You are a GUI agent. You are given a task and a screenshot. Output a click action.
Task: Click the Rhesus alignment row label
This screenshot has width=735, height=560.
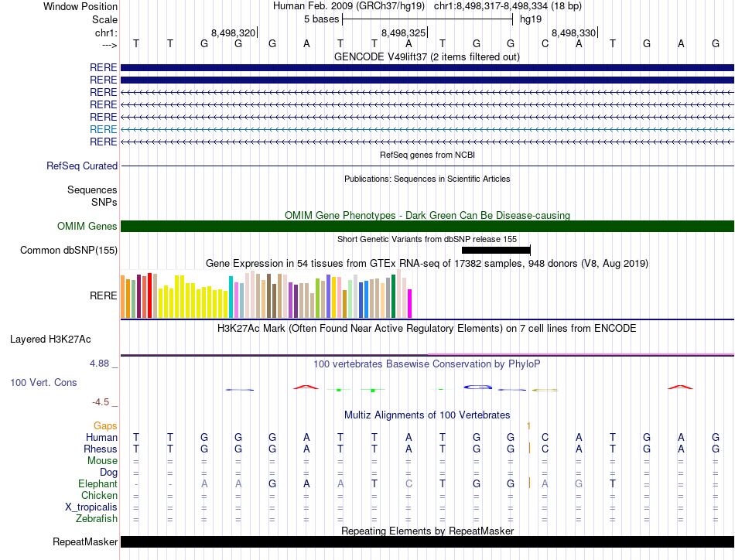101,449
